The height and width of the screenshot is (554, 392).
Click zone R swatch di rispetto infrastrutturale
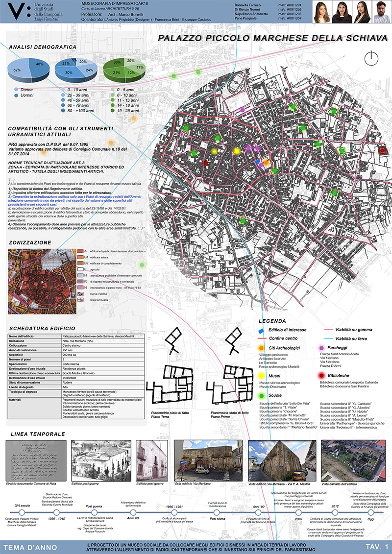[80, 282]
